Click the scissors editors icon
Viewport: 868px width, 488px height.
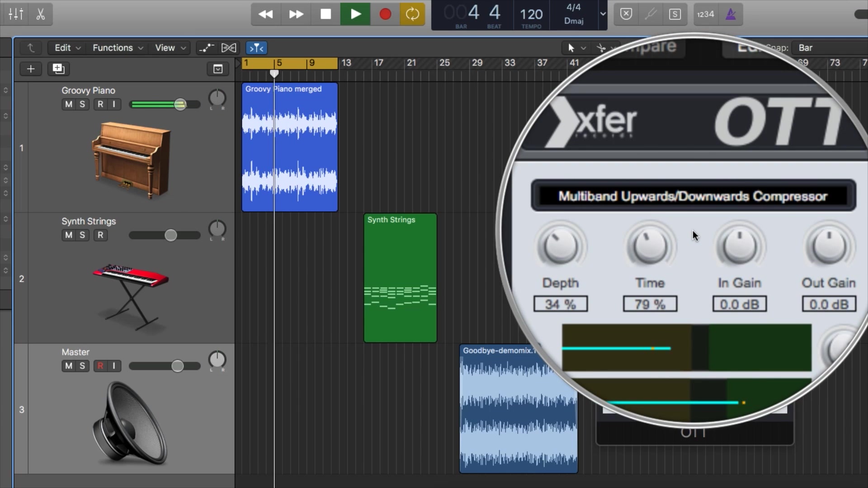pyautogui.click(x=41, y=14)
